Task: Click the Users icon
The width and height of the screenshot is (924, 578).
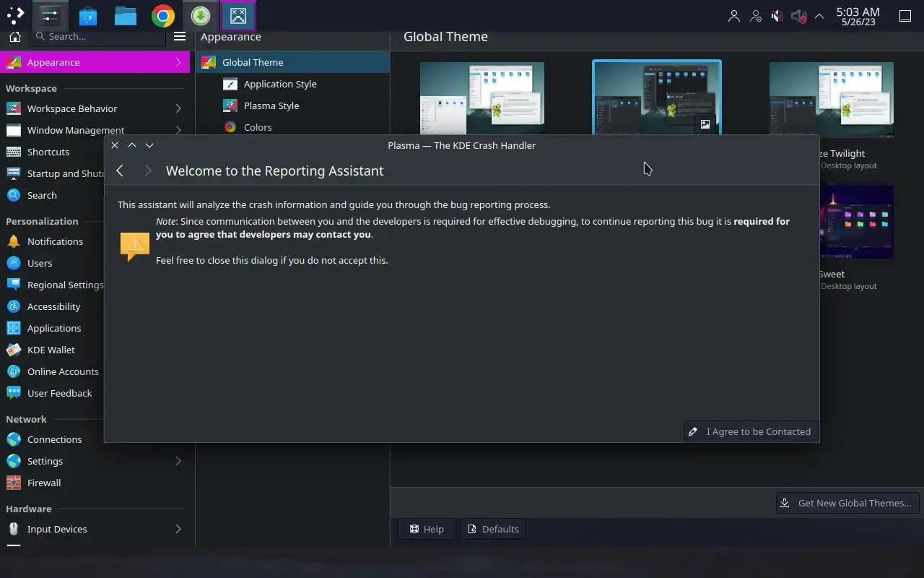Action: [x=13, y=263]
